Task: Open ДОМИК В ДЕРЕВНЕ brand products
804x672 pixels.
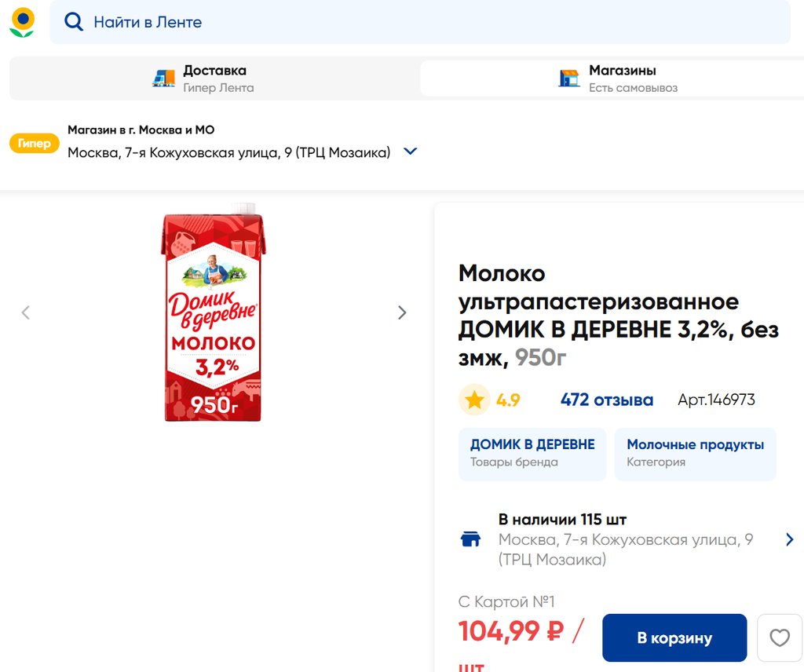Action: (532, 453)
